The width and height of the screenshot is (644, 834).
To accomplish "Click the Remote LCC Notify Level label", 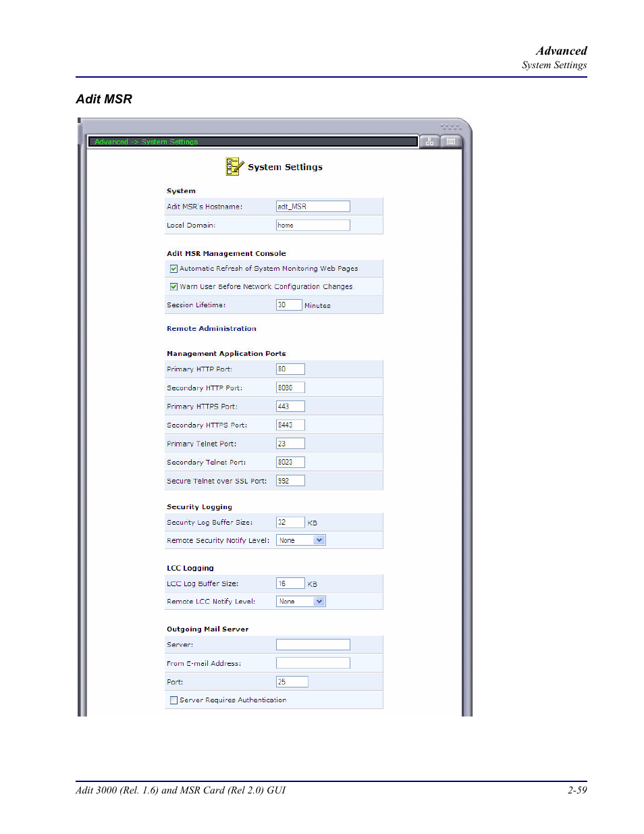I will point(211,602).
